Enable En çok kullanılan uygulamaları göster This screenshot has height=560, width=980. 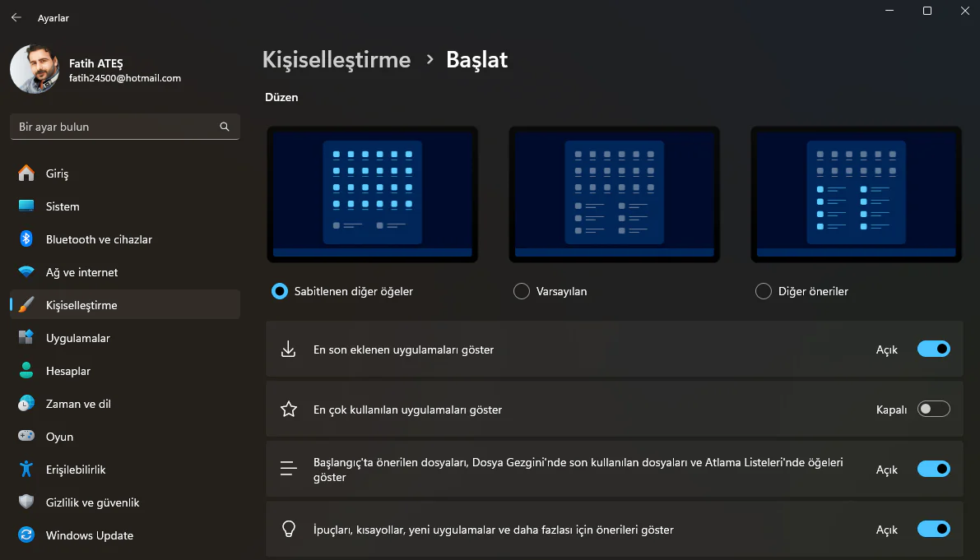tap(933, 408)
